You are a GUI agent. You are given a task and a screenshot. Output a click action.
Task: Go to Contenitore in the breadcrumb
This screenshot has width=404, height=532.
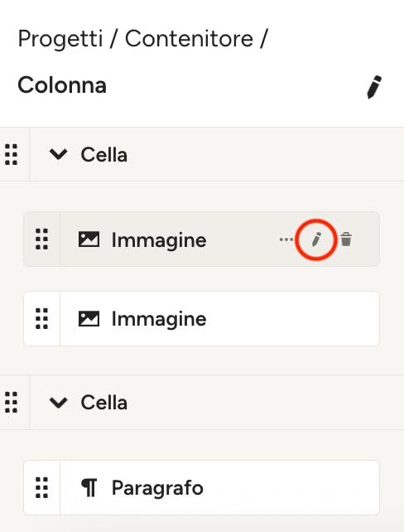click(x=189, y=38)
